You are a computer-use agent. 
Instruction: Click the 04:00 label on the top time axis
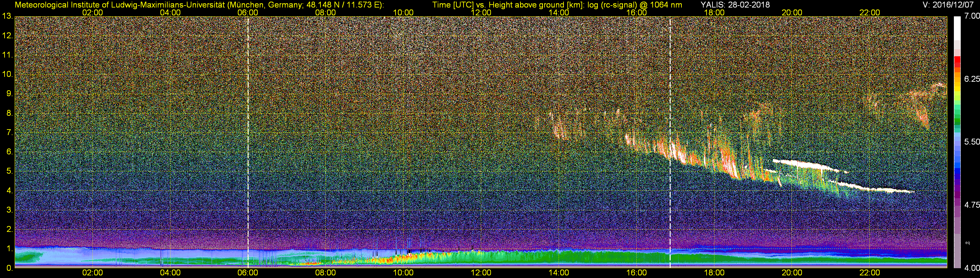tap(170, 12)
